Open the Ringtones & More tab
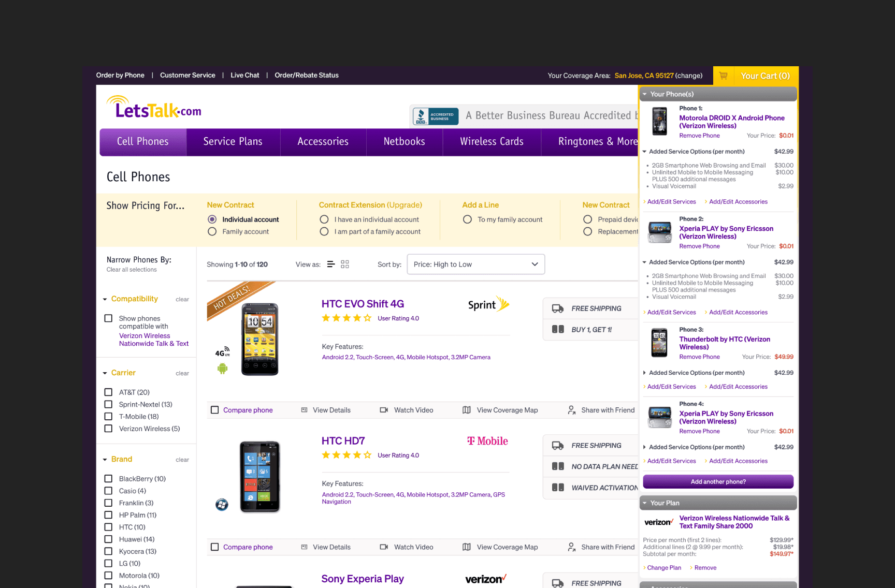Screen dimensions: 895x588 pyautogui.click(x=590, y=142)
